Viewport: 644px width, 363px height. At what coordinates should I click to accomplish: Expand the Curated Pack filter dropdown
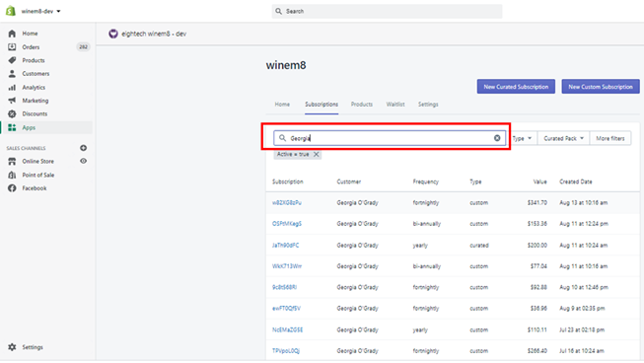(x=563, y=138)
